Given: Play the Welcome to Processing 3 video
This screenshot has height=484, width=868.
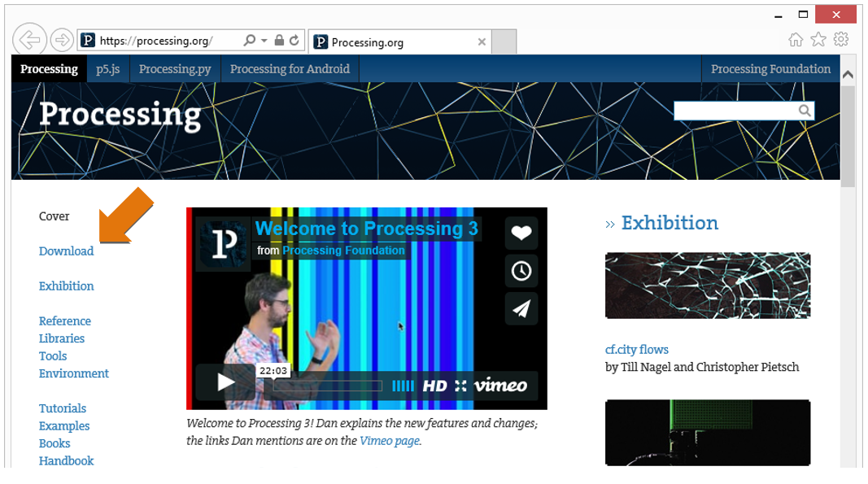Looking at the screenshot, I should coord(225,382).
